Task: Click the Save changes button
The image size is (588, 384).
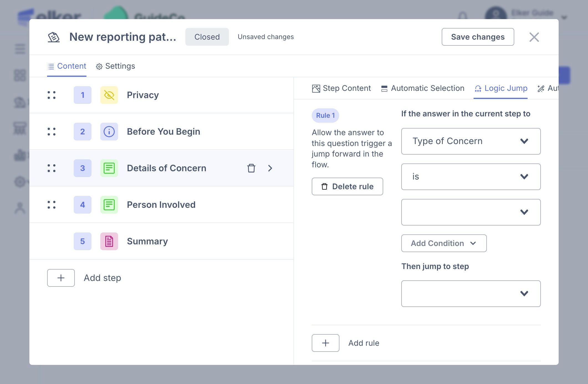Action: (x=477, y=37)
